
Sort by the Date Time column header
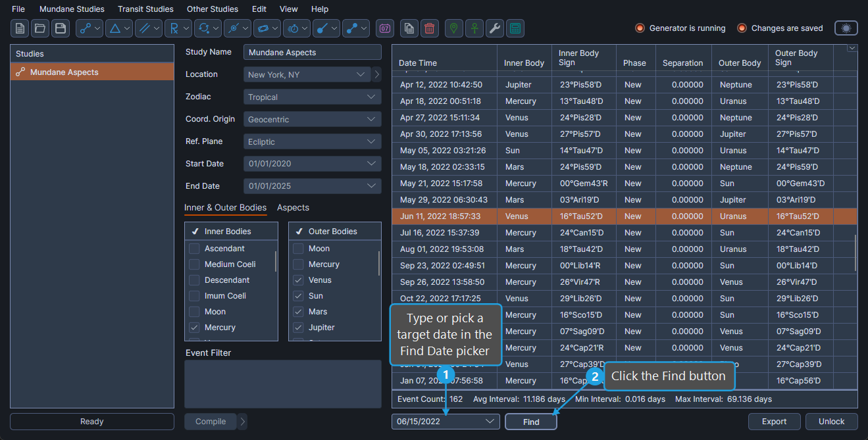tap(444, 58)
